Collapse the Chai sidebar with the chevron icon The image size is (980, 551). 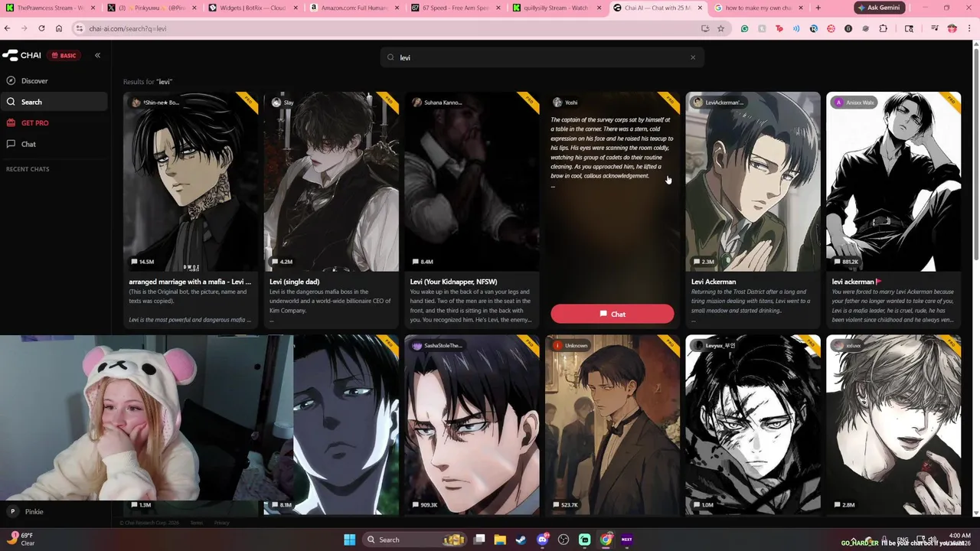tap(97, 55)
